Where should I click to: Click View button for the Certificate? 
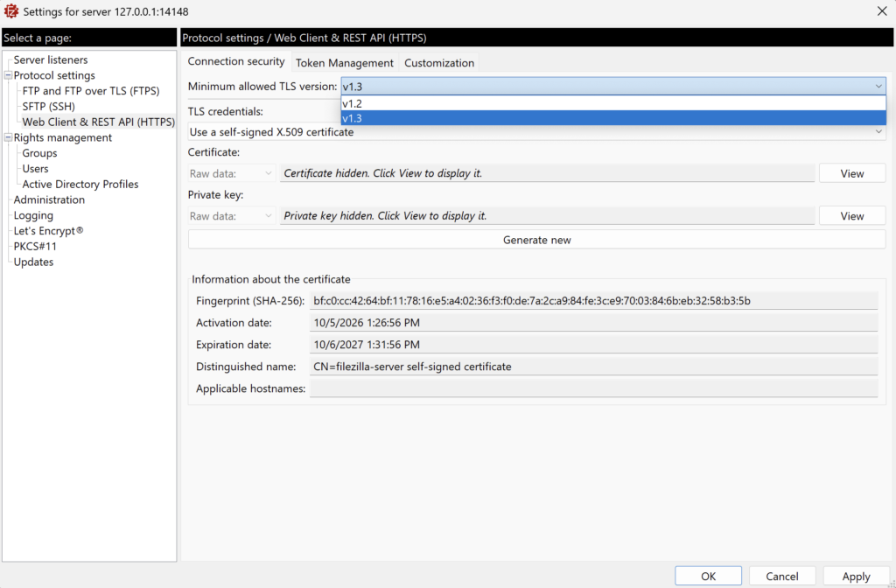852,174
